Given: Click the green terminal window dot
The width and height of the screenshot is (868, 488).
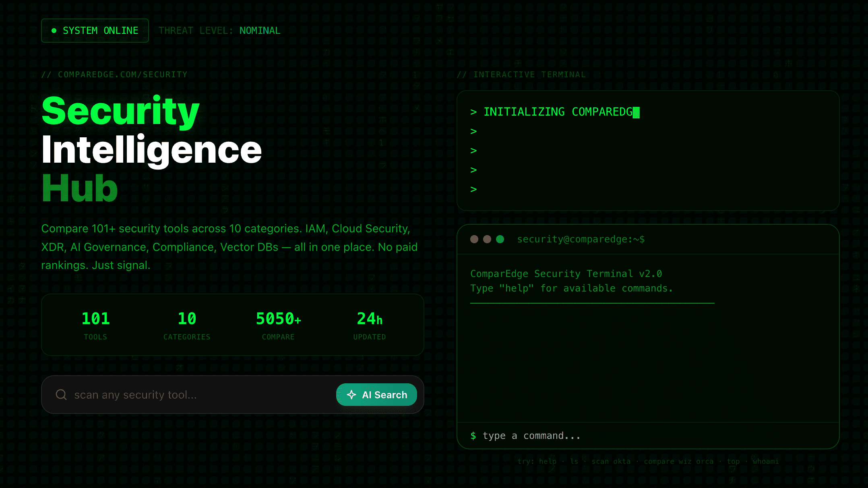Looking at the screenshot, I should tap(500, 239).
